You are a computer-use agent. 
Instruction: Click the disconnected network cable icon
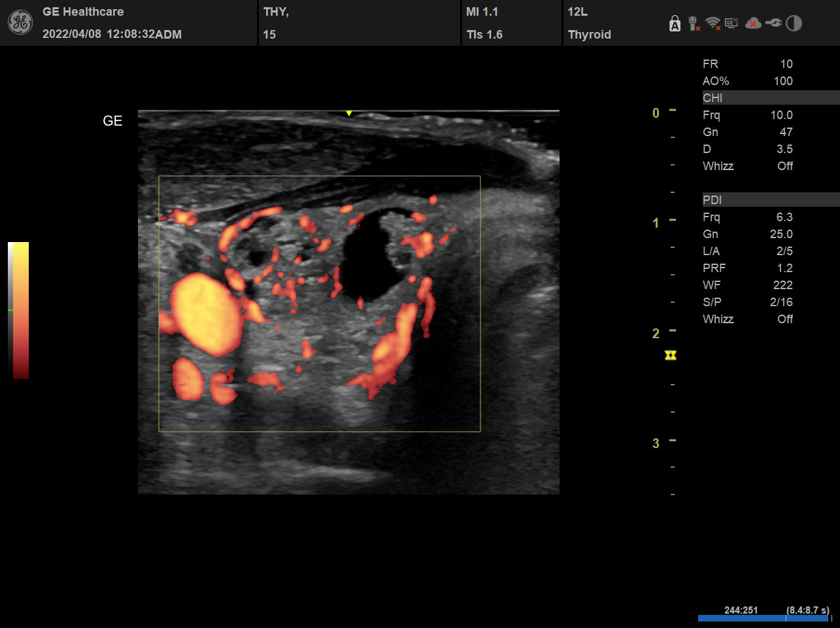(x=694, y=24)
